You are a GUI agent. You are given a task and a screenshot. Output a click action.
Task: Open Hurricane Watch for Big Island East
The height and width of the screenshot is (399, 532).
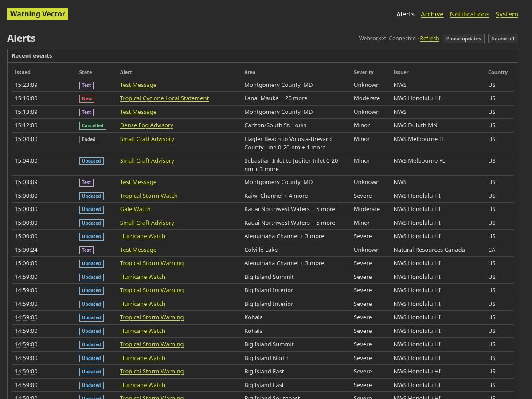click(143, 385)
